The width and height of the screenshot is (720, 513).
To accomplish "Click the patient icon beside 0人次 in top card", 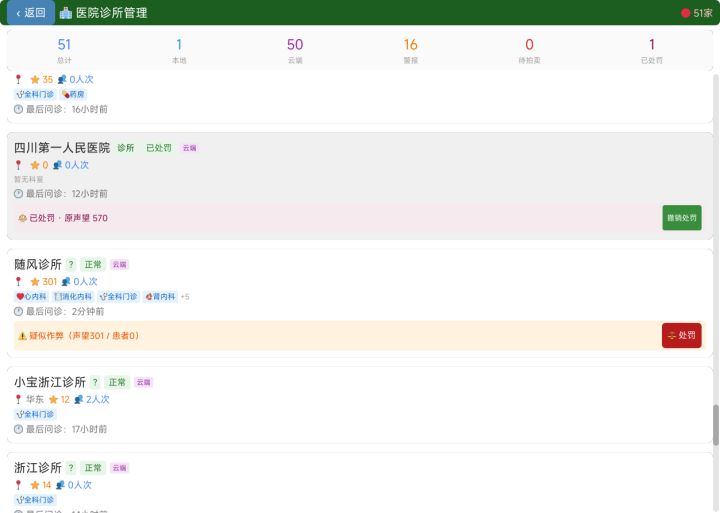I will pos(62,79).
